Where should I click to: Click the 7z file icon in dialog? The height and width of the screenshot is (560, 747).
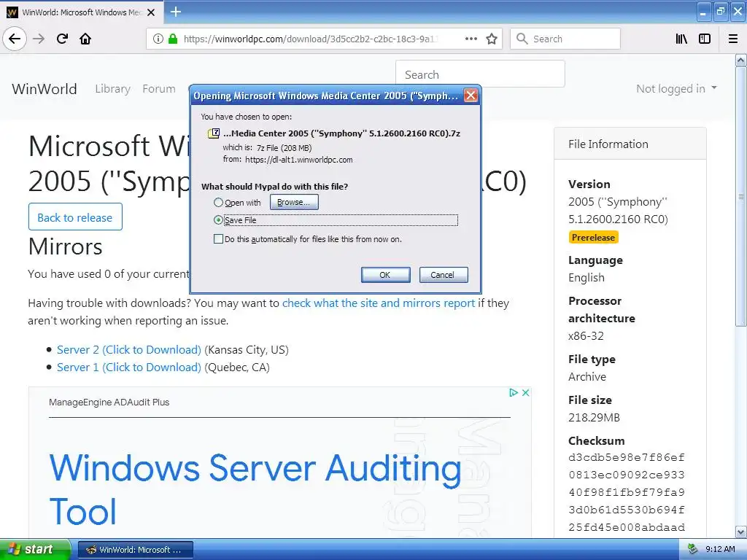pos(214,133)
